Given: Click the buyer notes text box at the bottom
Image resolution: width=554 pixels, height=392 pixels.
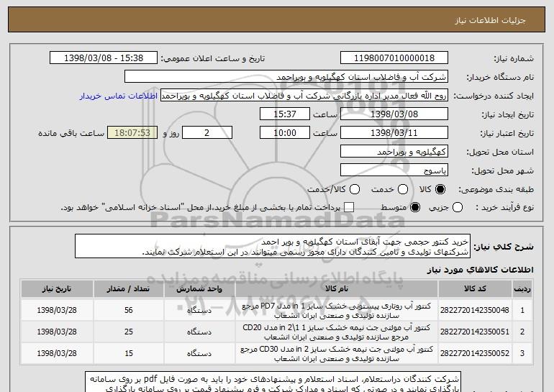Looking at the screenshot, I should (x=273, y=382).
